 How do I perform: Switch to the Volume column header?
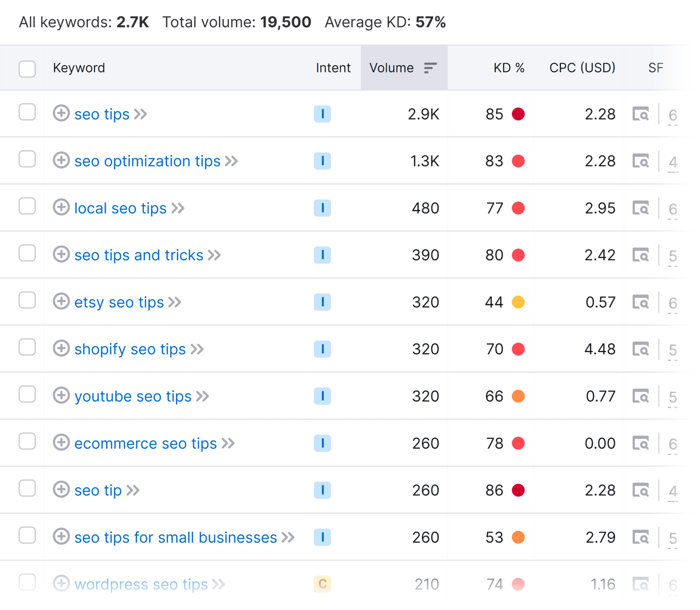coord(391,68)
